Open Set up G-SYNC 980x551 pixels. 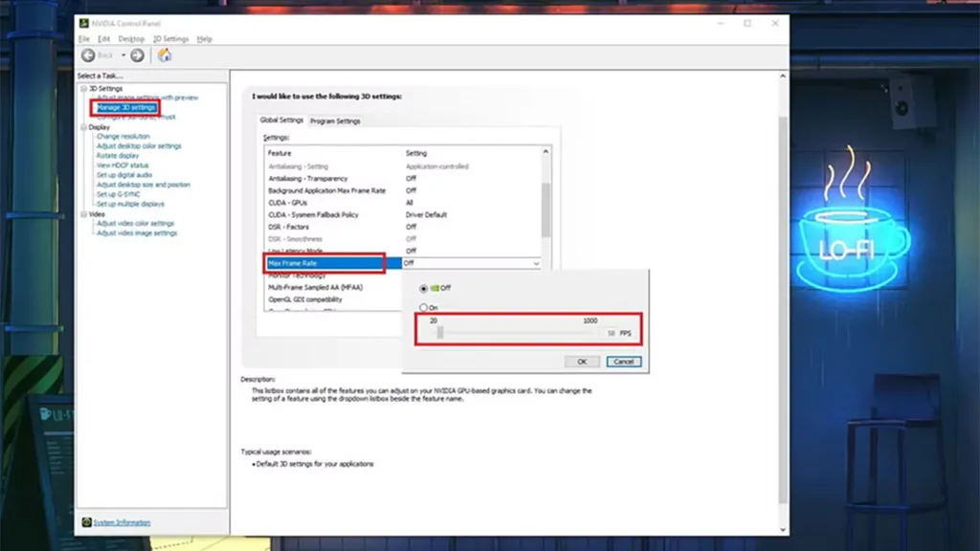(118, 194)
